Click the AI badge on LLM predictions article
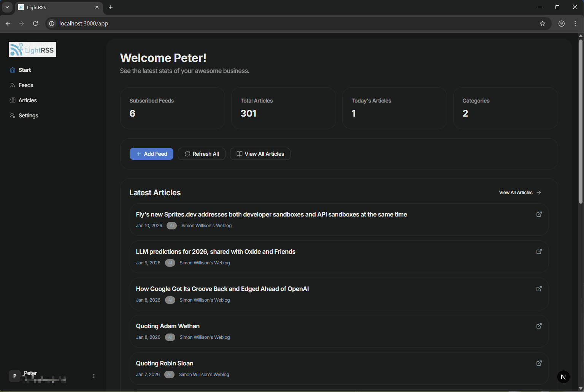584x392 pixels. pos(170,262)
